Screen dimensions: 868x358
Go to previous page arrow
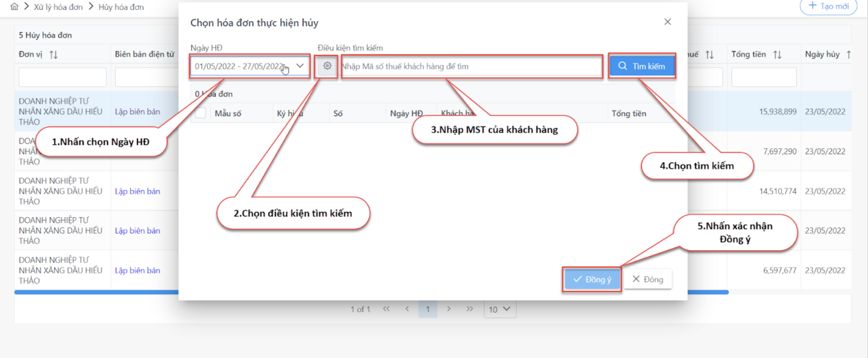point(407,309)
